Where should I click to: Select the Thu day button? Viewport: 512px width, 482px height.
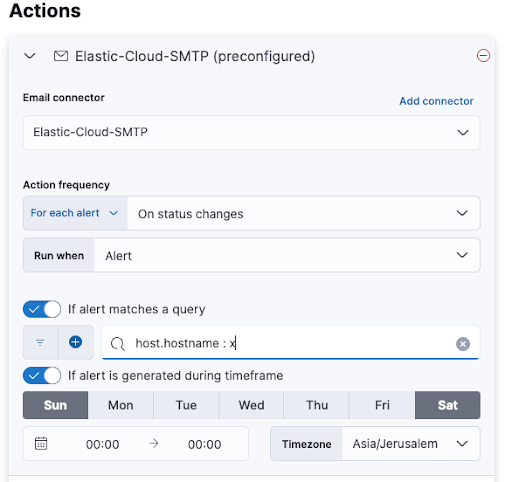[x=317, y=405]
